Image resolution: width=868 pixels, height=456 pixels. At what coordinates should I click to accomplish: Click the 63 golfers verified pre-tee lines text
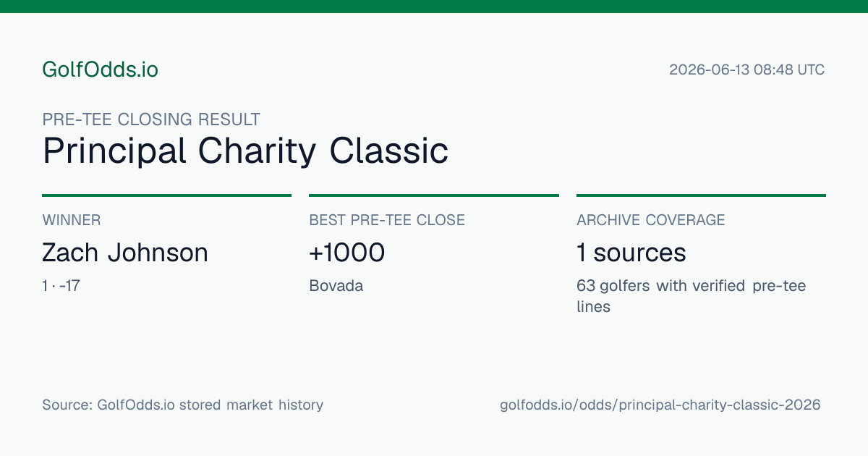(692, 296)
